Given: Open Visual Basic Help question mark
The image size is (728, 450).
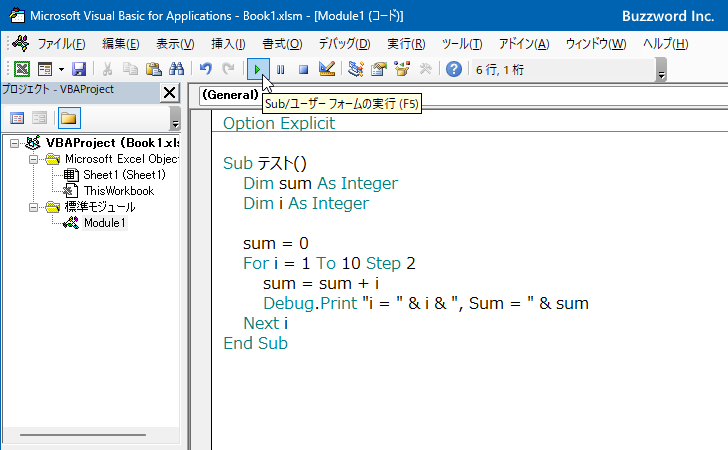Looking at the screenshot, I should [x=454, y=69].
